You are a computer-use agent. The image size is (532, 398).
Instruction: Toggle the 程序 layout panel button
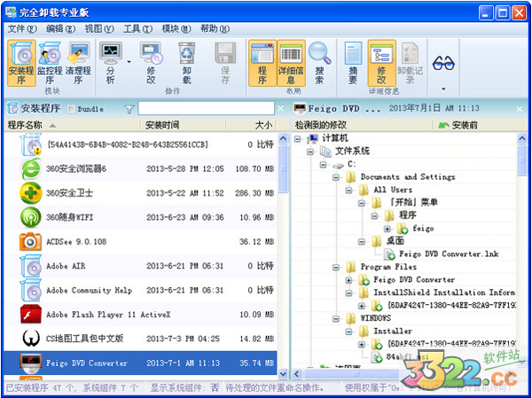point(262,63)
